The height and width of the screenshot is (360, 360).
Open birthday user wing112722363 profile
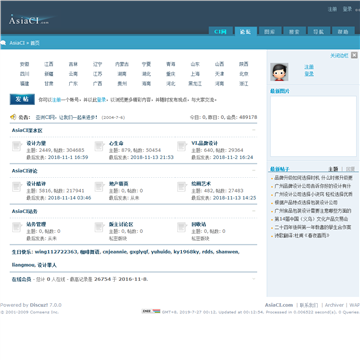click(56, 252)
